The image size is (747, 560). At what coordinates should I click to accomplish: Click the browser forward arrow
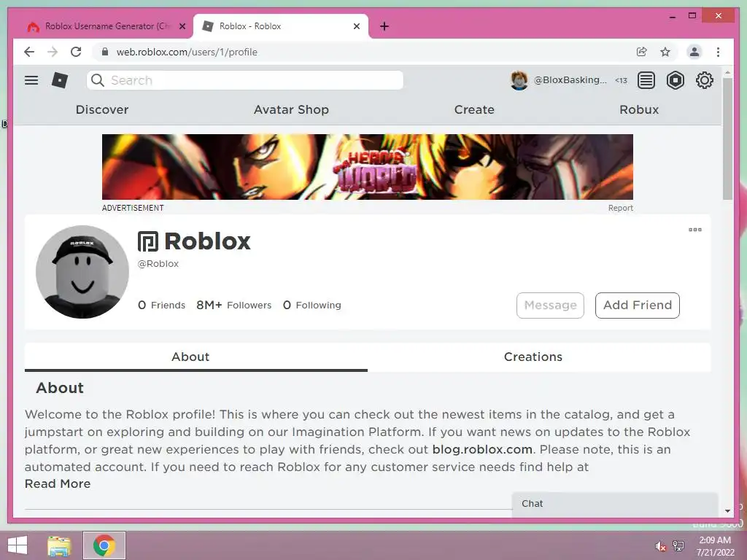(x=53, y=52)
